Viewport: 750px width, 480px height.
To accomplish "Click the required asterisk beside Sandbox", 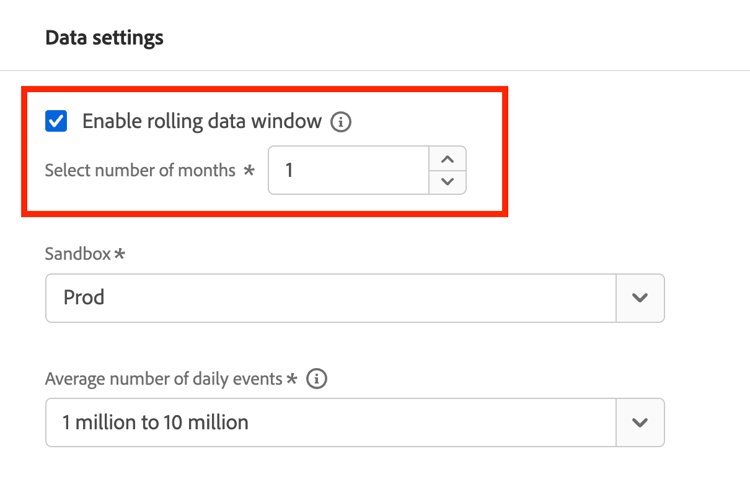I will click(x=120, y=254).
